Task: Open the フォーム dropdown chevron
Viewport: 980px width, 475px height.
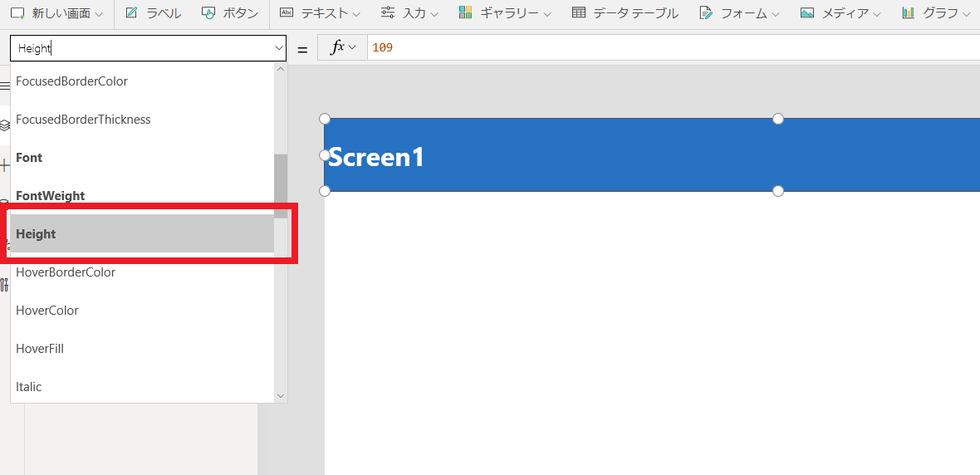Action: pos(776,14)
